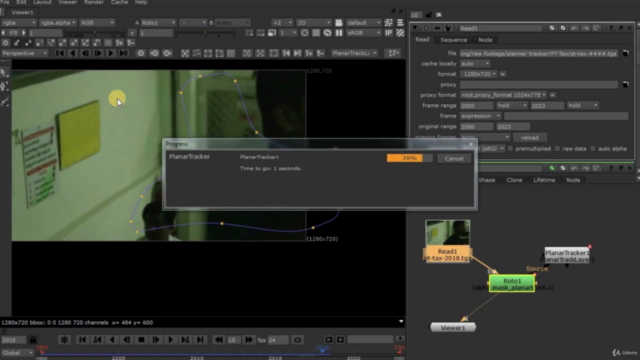Click the wrench icon in Read1 panel
The image size is (640, 360).
[448, 28]
